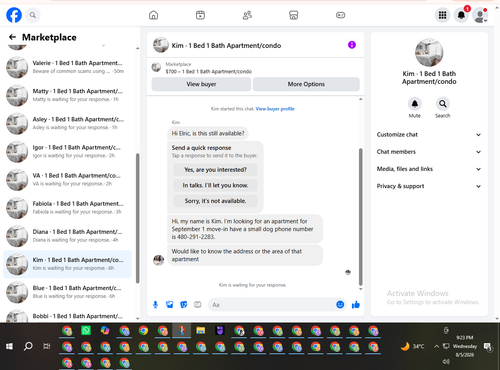Click Kim's avatar in the chat header

coord(161,45)
